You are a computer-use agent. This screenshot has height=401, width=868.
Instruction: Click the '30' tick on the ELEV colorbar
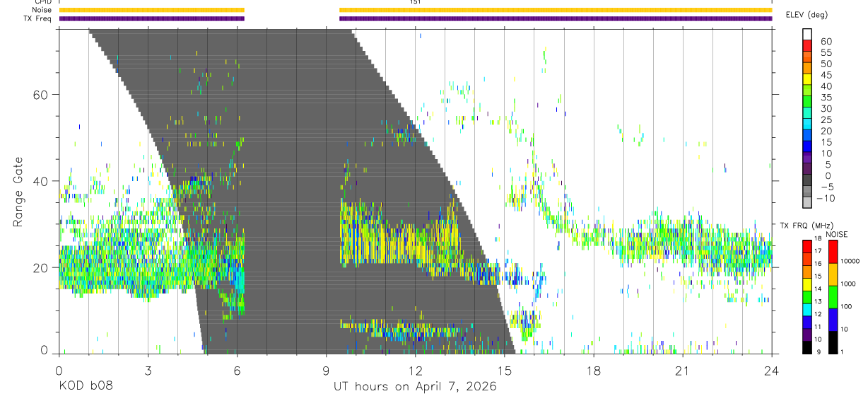pyautogui.click(x=826, y=108)
